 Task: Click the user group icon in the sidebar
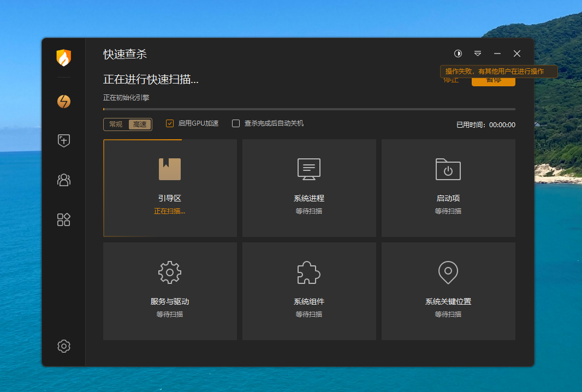click(x=63, y=180)
